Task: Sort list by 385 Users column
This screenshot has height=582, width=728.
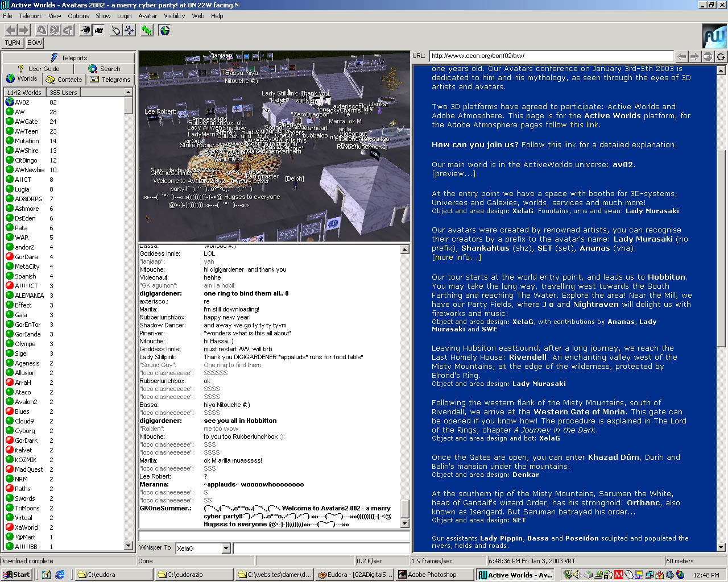Action: point(63,93)
